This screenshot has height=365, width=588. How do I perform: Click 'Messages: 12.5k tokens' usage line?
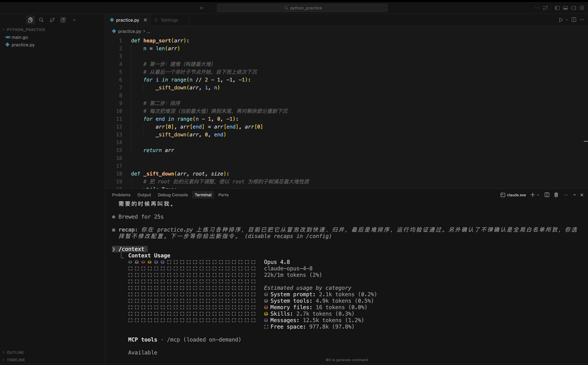(x=314, y=320)
